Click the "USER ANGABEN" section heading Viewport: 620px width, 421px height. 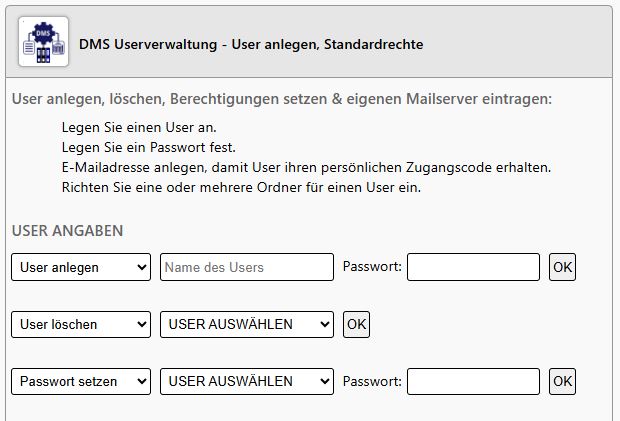pyautogui.click(x=67, y=231)
